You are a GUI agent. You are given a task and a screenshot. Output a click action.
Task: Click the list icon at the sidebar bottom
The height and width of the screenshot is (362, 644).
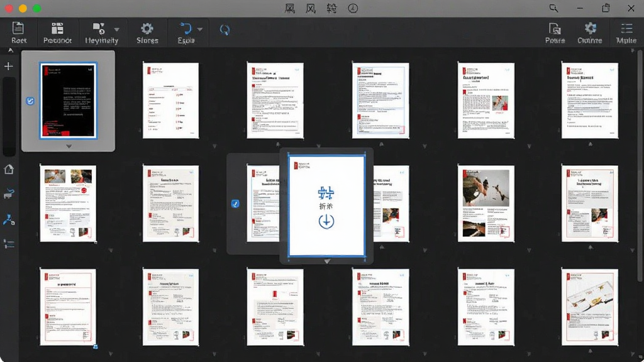click(9, 244)
